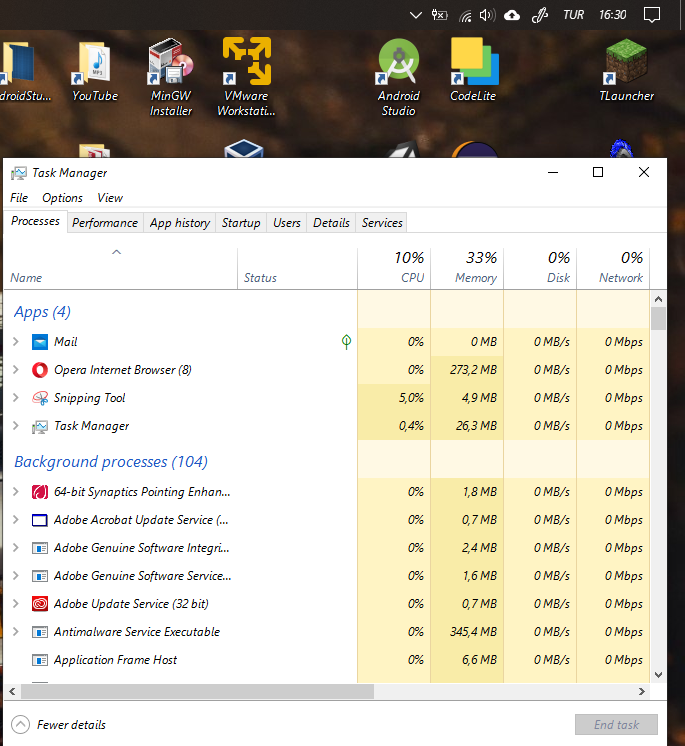
Task: Expand the Snipping Tool process row
Action: (x=16, y=398)
